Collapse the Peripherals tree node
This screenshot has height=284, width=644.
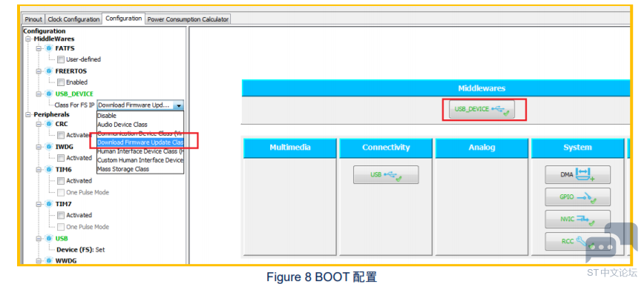click(28, 114)
